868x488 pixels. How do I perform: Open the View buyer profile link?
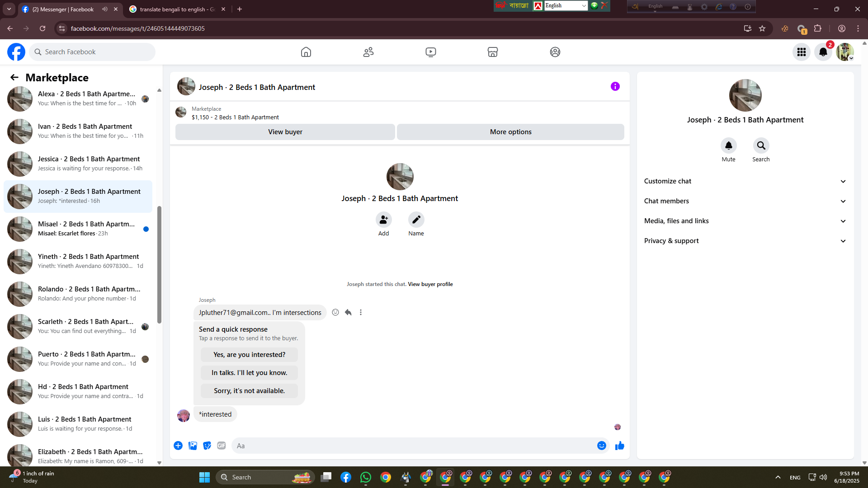pos(430,284)
